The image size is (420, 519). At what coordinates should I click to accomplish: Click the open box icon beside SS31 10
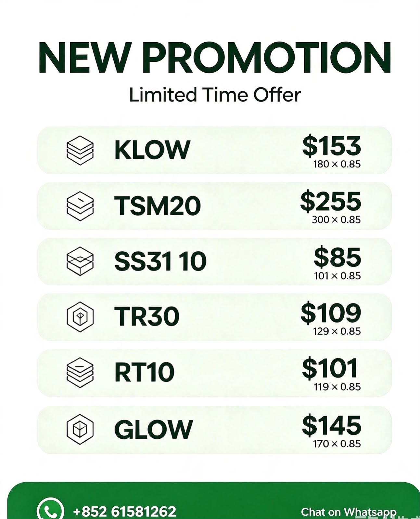click(80, 261)
